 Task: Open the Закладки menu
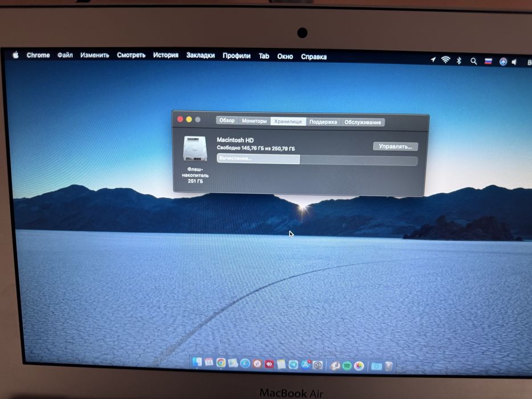200,55
